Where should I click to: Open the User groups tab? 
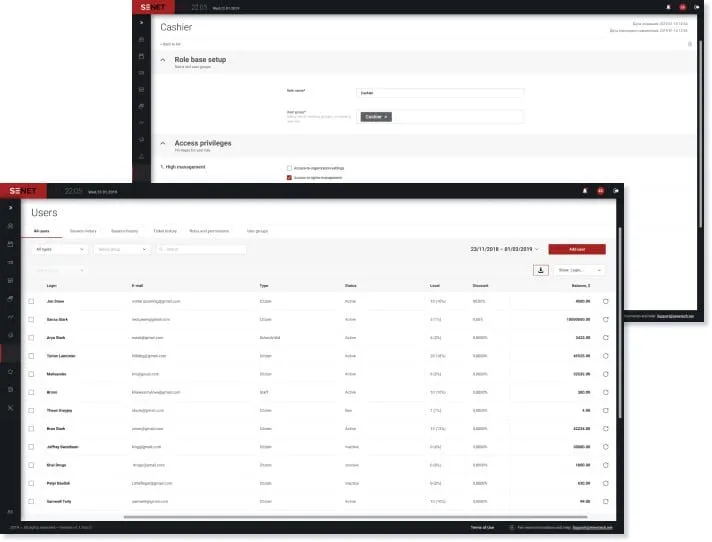[258, 231]
